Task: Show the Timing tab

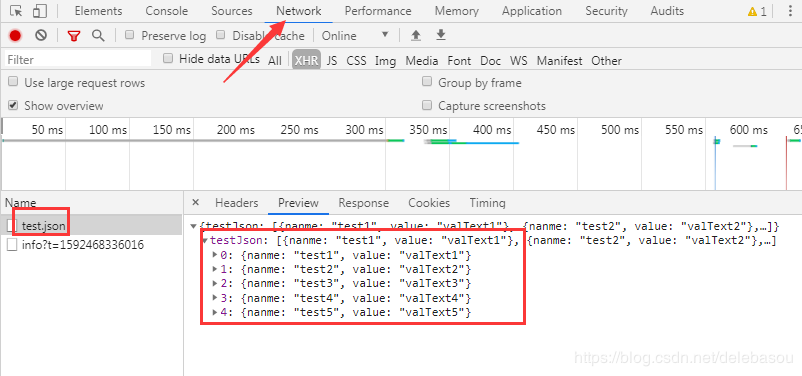Action: [x=487, y=203]
